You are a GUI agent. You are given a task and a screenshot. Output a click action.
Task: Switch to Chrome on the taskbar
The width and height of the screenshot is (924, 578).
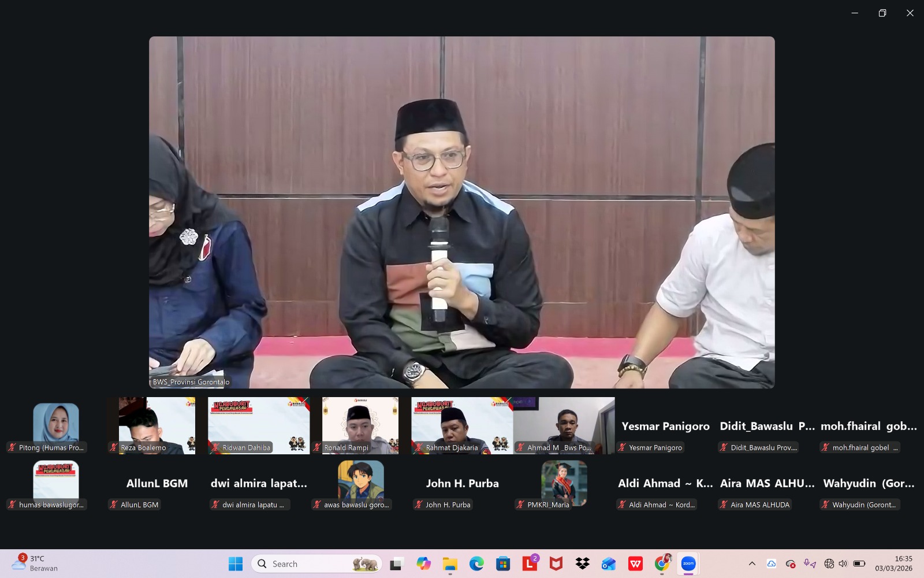(662, 564)
